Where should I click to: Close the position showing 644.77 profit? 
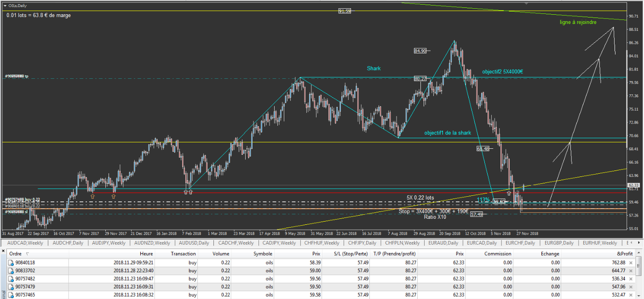pos(631,270)
